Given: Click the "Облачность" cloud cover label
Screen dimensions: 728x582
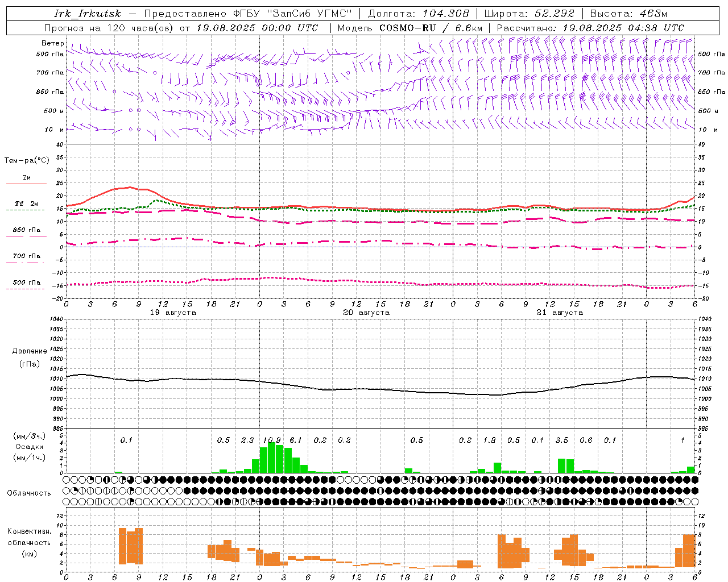Looking at the screenshot, I should pyautogui.click(x=29, y=493).
